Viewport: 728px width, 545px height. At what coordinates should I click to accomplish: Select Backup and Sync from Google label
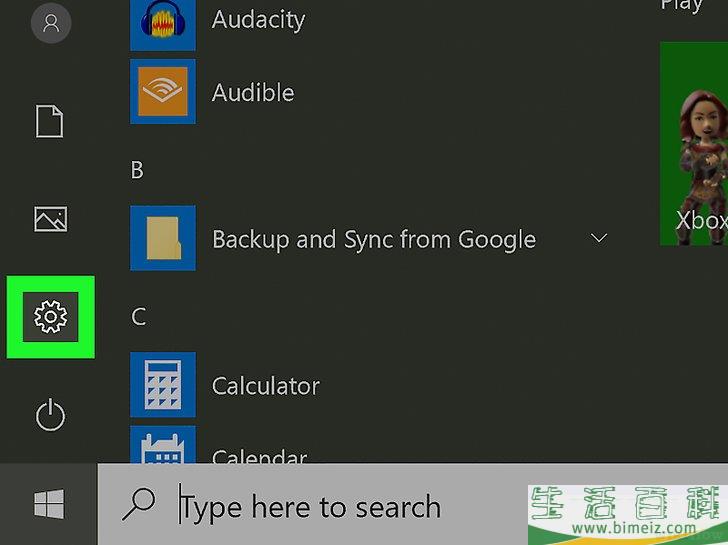(x=374, y=240)
